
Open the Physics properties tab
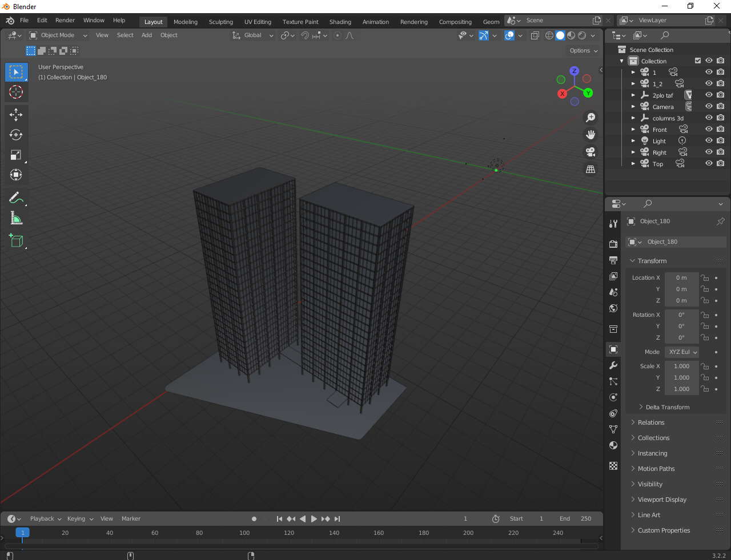pos(613,397)
